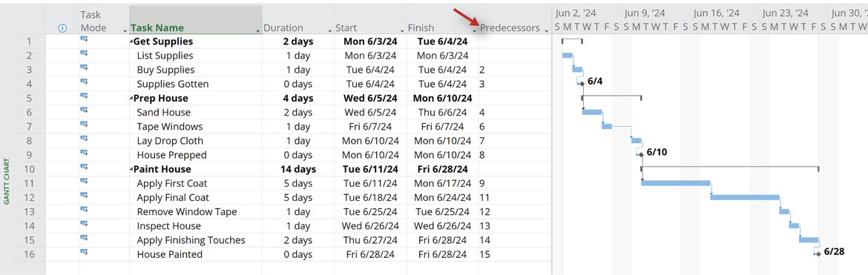Open the Duration column filter dropdown
This screenshot has height=275, width=868.
(x=330, y=31)
